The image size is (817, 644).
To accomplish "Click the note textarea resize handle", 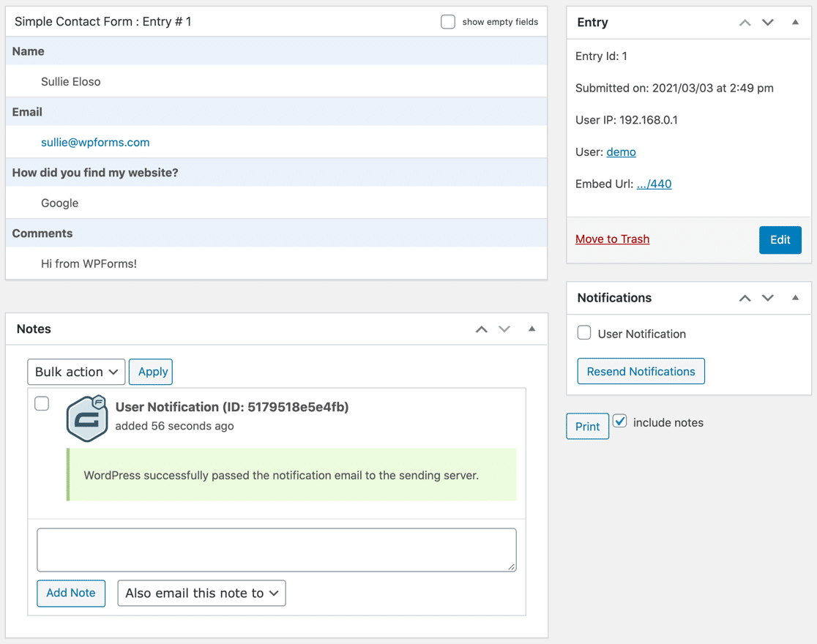I will [x=511, y=567].
